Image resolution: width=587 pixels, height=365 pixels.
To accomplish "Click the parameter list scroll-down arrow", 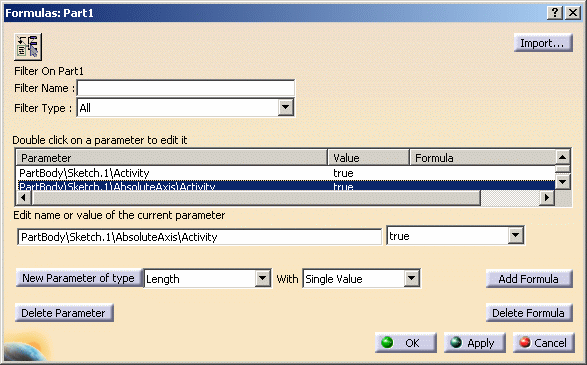I will click(x=562, y=182).
